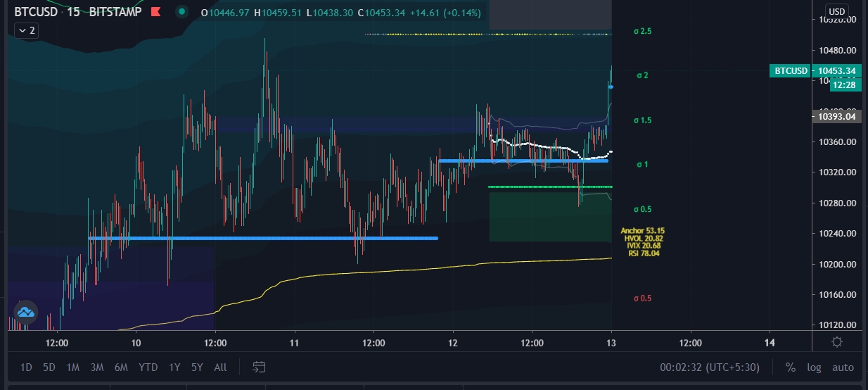The image size is (868, 390).
Task: Select the 6M time range
Action: [121, 367]
